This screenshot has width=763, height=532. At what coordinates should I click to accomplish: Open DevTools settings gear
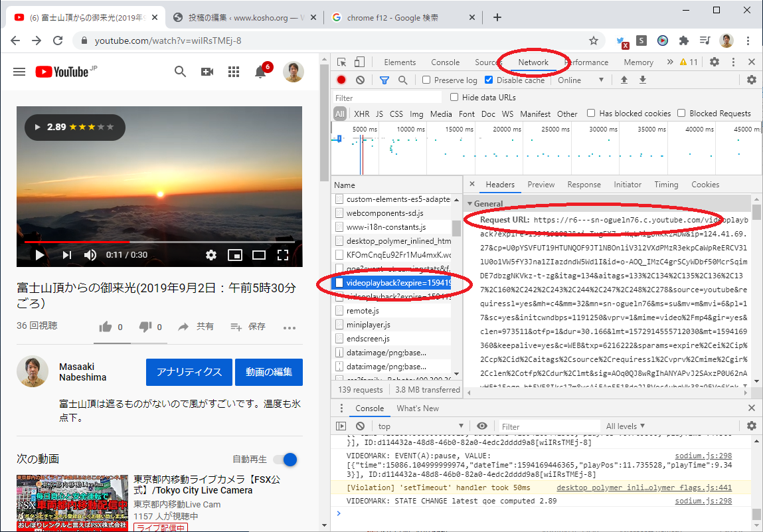pos(715,62)
